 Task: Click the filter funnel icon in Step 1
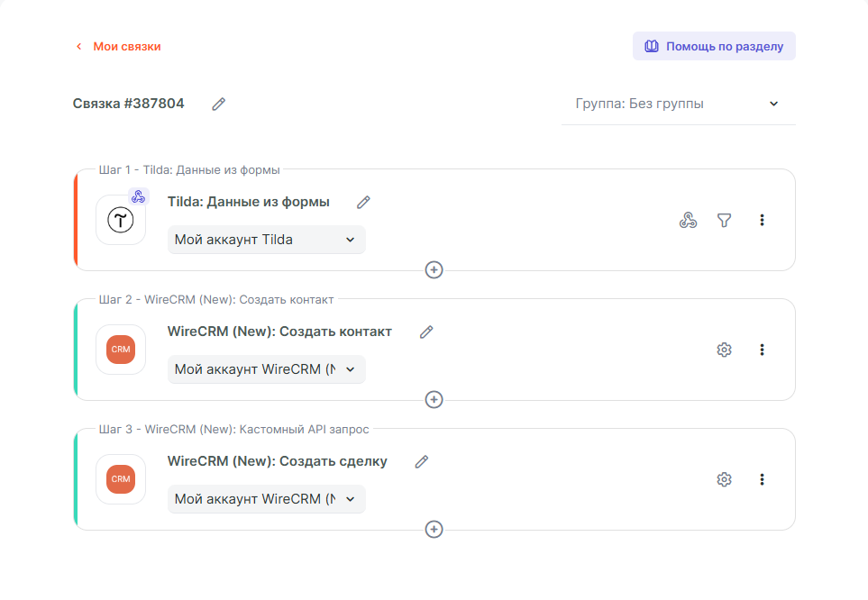[x=724, y=220]
